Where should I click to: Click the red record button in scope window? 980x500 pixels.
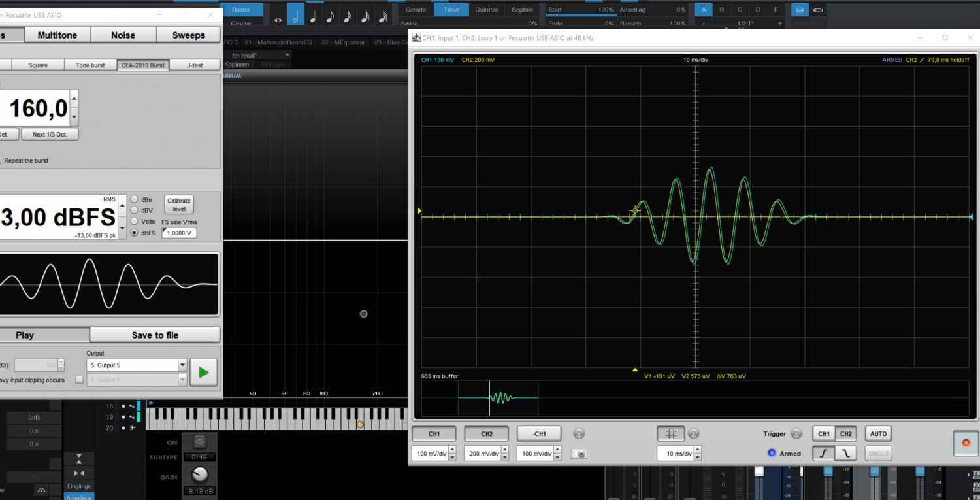click(x=966, y=442)
